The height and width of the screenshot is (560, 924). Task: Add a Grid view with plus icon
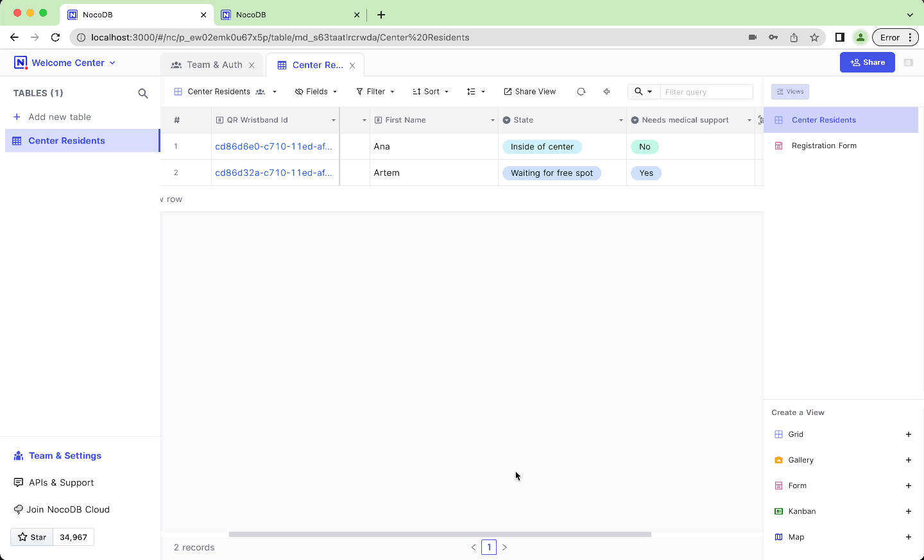909,434
